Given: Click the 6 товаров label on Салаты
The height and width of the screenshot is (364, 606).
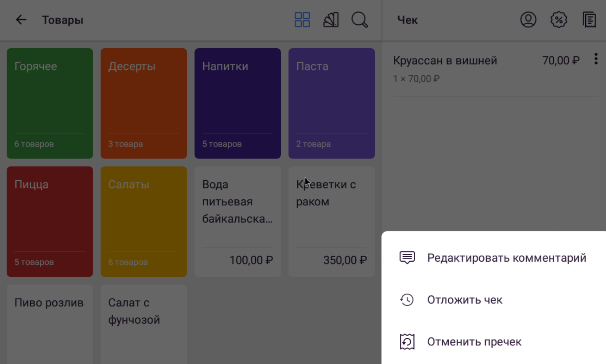Looking at the screenshot, I should pos(128,262).
